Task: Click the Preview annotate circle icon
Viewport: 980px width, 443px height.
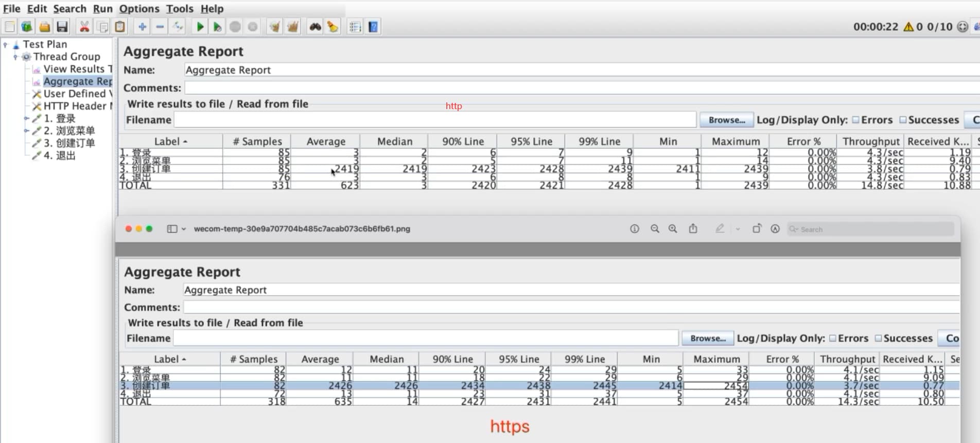Action: point(775,229)
